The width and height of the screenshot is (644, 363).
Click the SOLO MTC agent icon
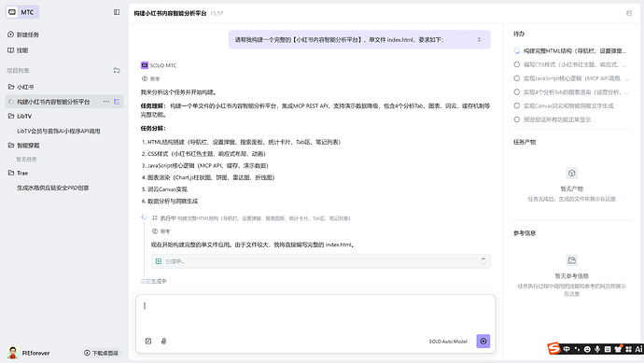144,65
